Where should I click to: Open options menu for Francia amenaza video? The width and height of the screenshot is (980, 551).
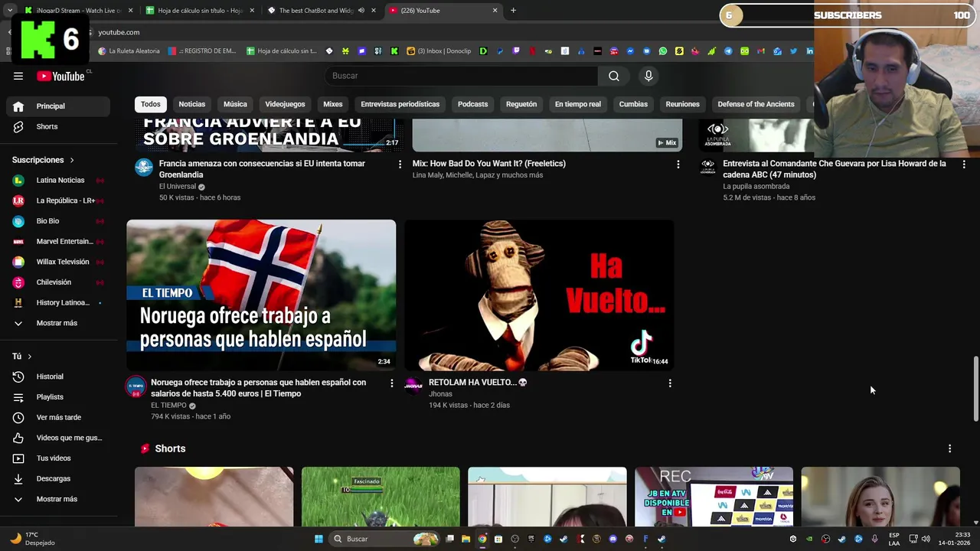400,164
